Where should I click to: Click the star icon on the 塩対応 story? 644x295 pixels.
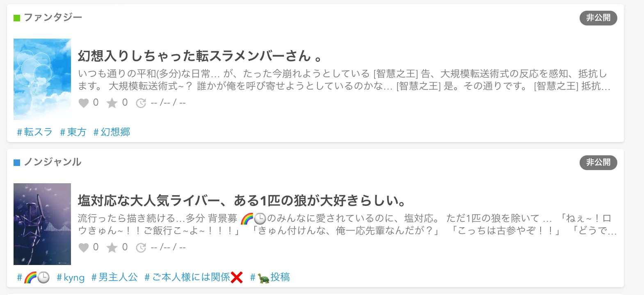[x=112, y=247]
